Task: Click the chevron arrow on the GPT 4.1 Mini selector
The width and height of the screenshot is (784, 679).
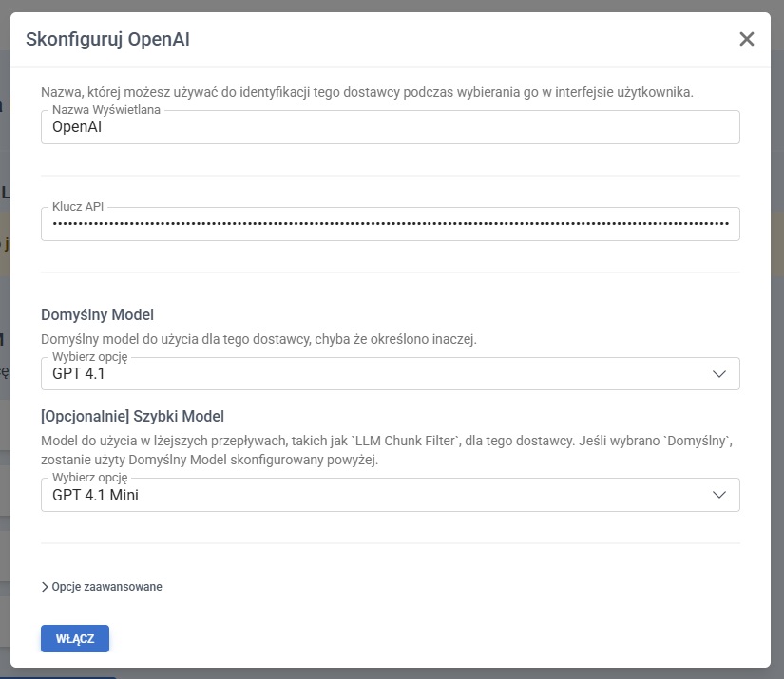Action: coord(719,495)
